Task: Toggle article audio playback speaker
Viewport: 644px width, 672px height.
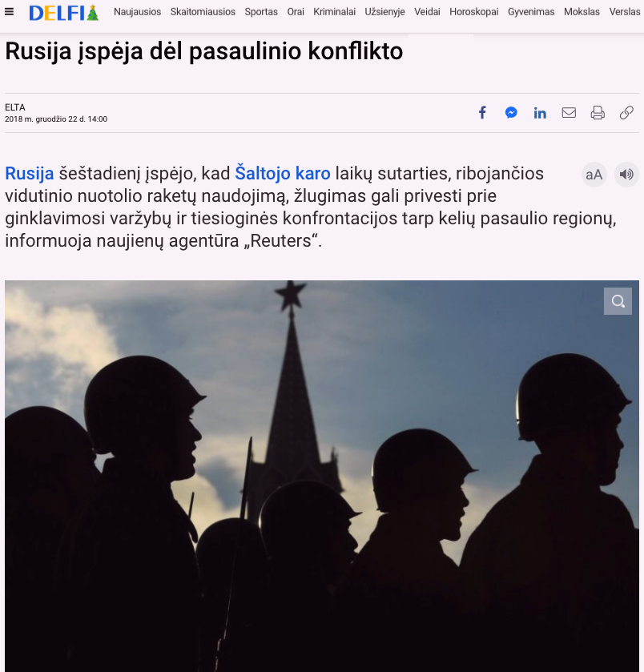Action: click(x=626, y=175)
